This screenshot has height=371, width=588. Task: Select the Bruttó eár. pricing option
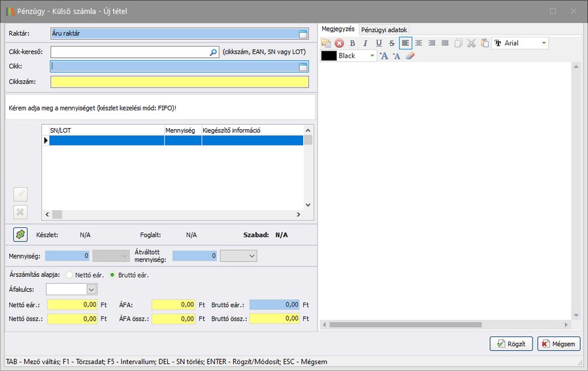(112, 275)
